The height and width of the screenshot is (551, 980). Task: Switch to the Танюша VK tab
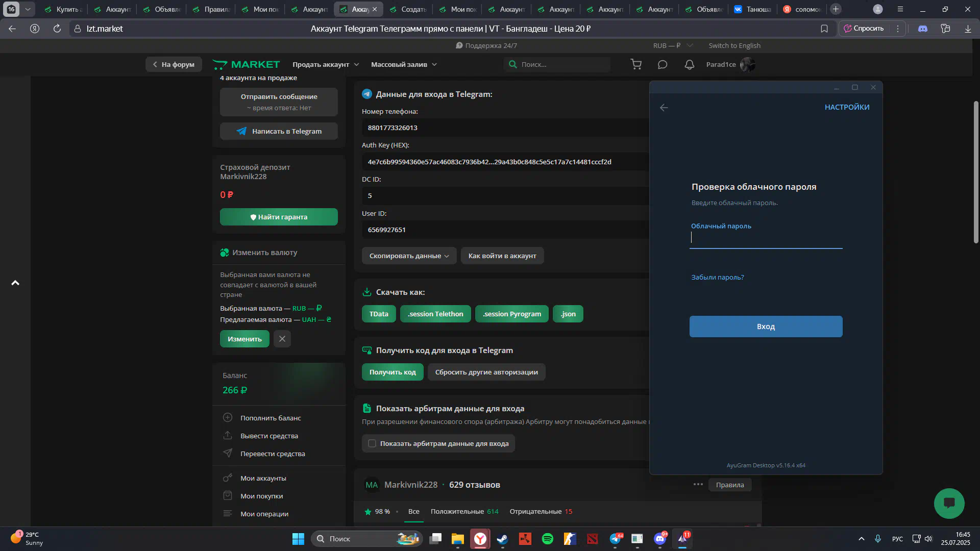(753, 9)
